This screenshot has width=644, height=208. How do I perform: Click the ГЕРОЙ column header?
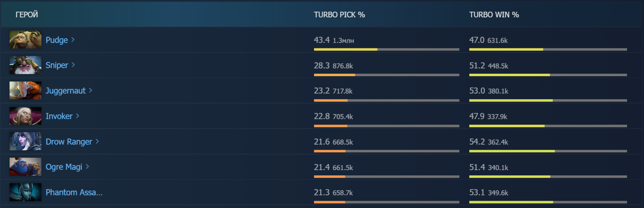click(x=27, y=15)
